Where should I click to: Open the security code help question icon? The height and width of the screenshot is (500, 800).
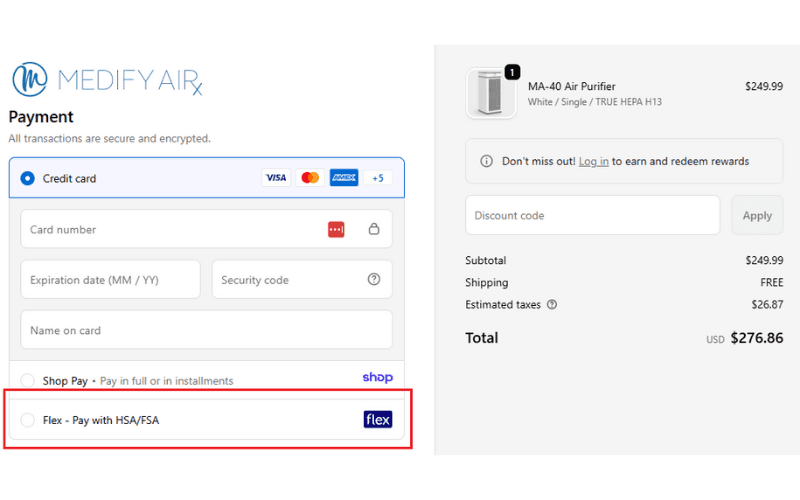(x=374, y=279)
